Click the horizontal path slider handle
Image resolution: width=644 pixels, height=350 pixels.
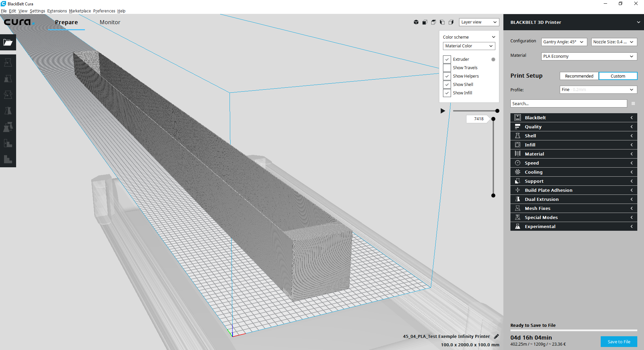497,111
